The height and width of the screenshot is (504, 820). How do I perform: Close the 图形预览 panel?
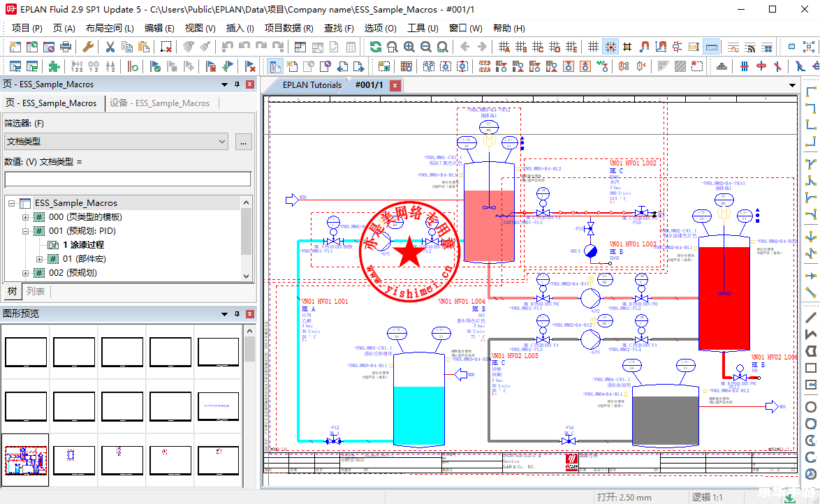(250, 313)
